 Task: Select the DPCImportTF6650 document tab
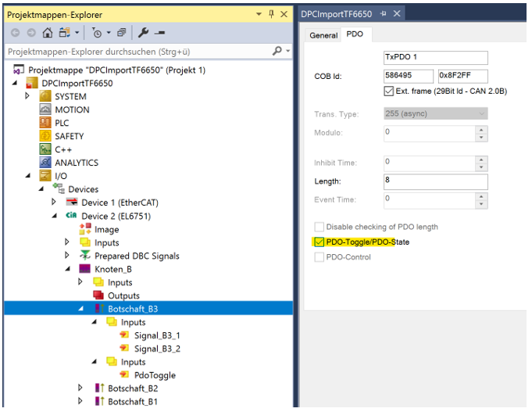337,14
